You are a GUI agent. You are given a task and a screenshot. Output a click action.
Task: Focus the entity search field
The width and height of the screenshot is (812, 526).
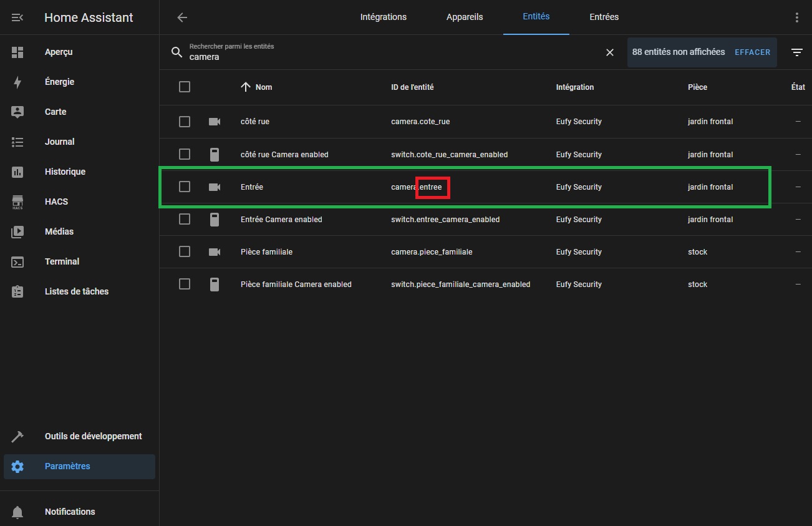pyautogui.click(x=387, y=57)
